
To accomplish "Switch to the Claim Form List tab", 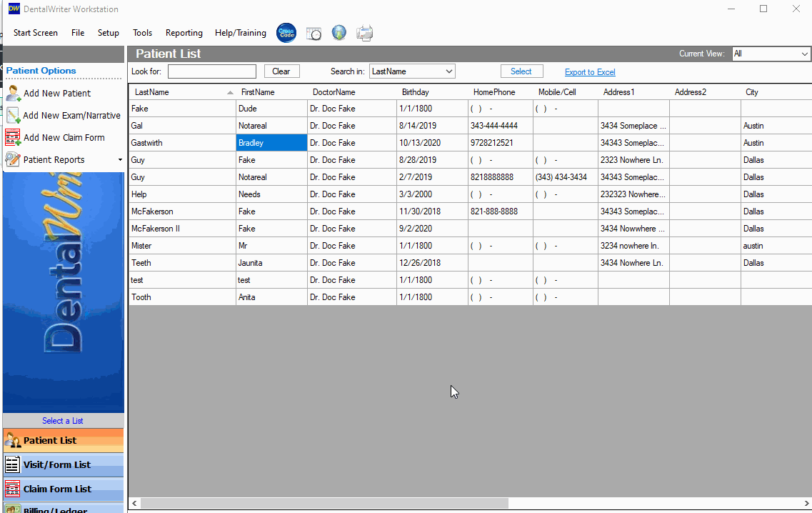I will point(63,489).
